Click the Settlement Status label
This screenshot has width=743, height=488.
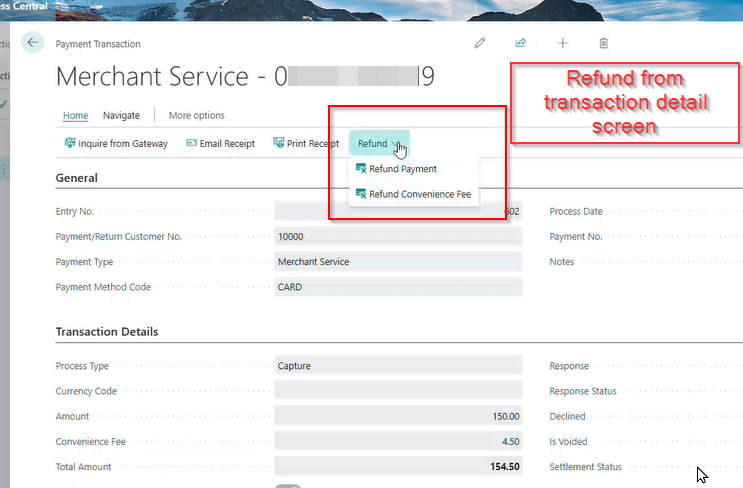(585, 466)
